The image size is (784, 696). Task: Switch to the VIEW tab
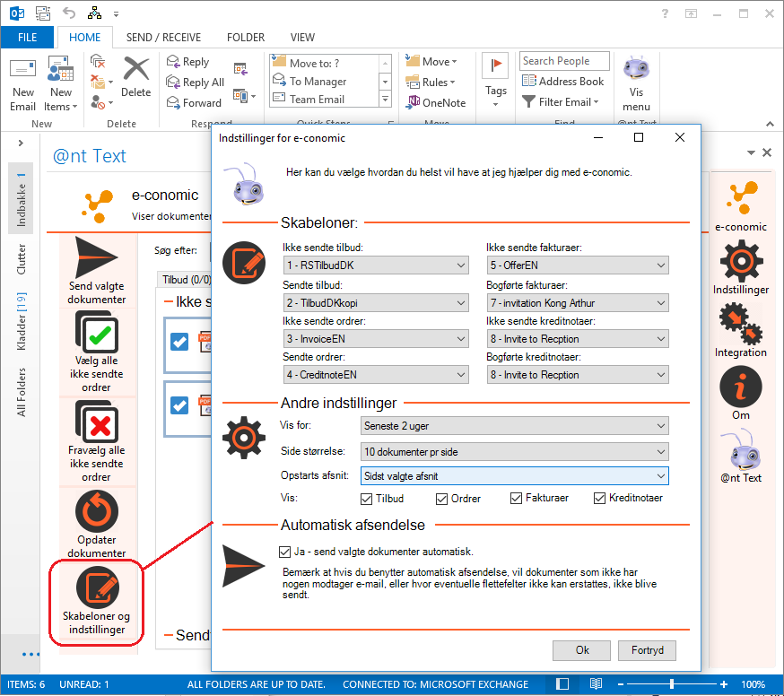tap(302, 37)
